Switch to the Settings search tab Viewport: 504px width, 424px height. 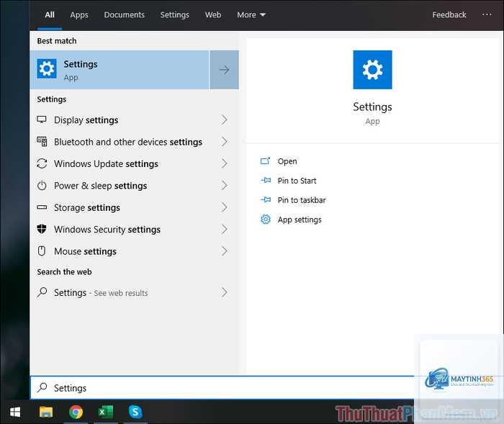[x=174, y=15]
